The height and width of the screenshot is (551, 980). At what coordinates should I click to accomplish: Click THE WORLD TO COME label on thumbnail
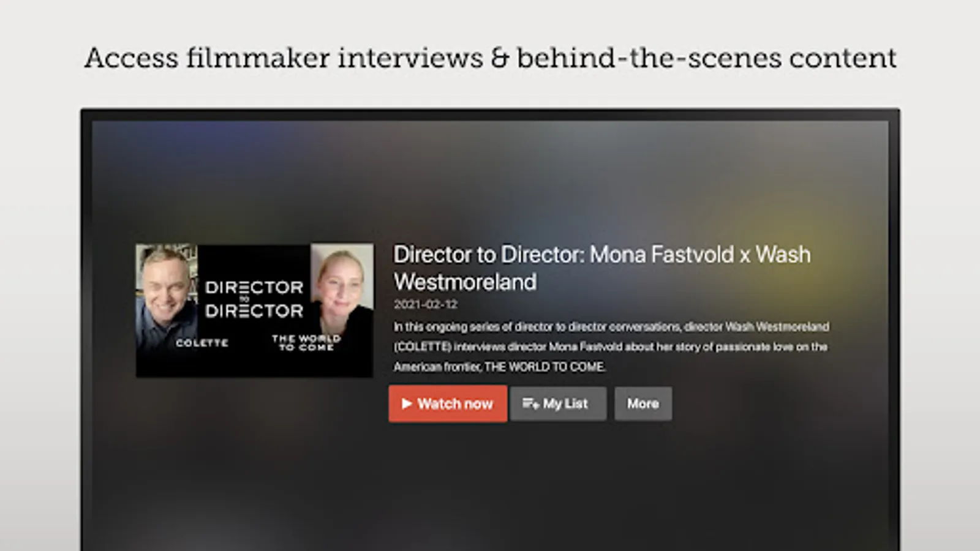pos(306,343)
